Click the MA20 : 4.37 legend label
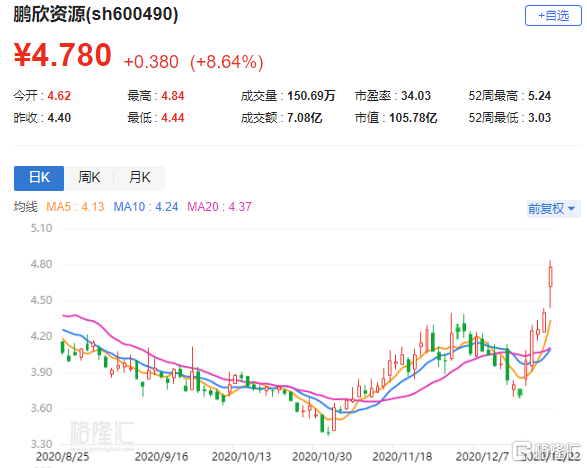This screenshot has height=468, width=587. pyautogui.click(x=219, y=207)
